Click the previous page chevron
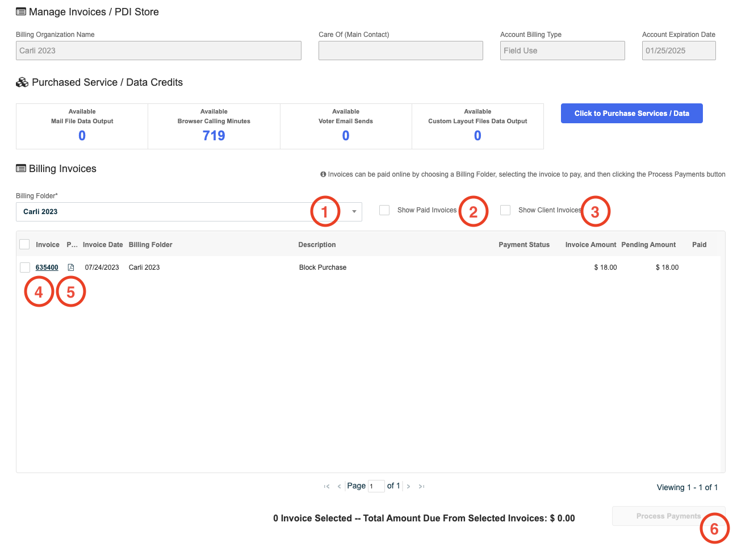The height and width of the screenshot is (560, 754). (x=339, y=486)
